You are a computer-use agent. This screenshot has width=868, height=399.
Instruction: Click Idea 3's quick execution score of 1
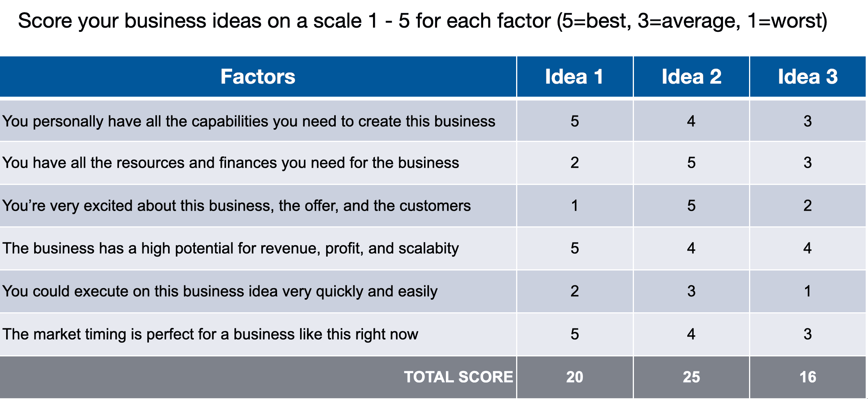click(x=808, y=291)
